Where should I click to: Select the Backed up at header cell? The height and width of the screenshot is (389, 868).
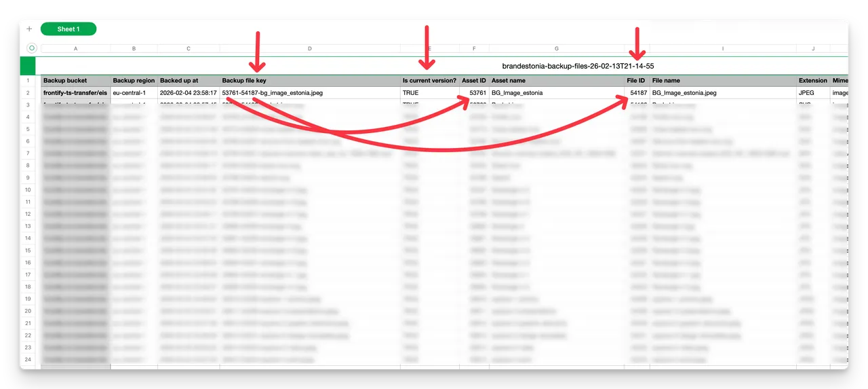coord(189,81)
